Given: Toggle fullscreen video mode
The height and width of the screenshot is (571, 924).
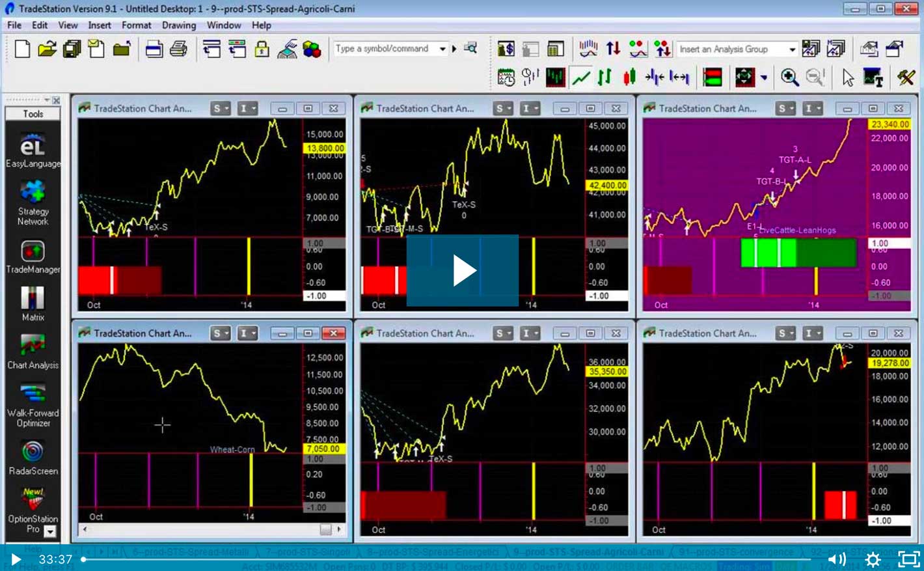Looking at the screenshot, I should click(x=909, y=559).
